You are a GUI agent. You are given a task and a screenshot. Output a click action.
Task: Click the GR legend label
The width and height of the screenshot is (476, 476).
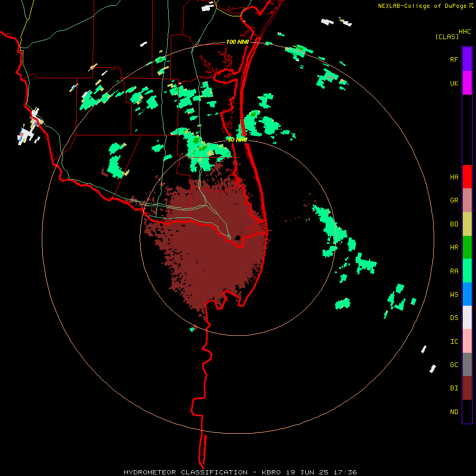[x=454, y=200]
